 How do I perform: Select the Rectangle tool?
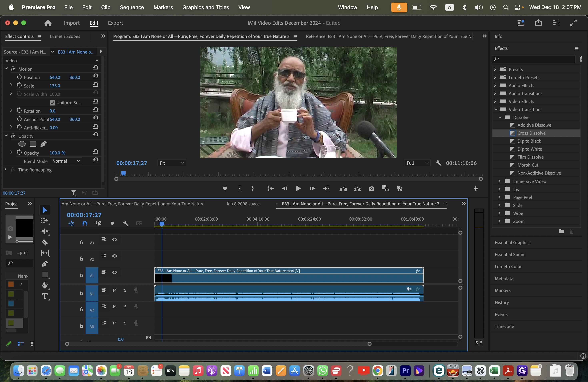click(x=45, y=275)
